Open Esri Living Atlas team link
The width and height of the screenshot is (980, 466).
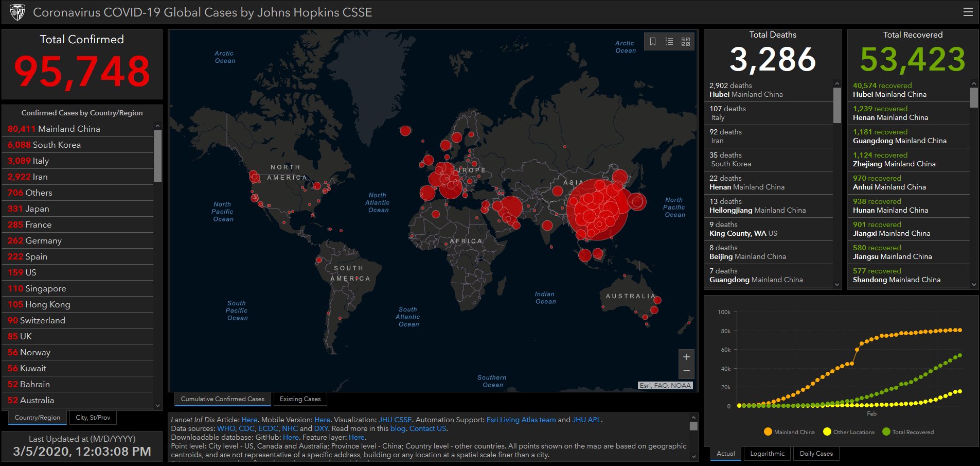521,420
